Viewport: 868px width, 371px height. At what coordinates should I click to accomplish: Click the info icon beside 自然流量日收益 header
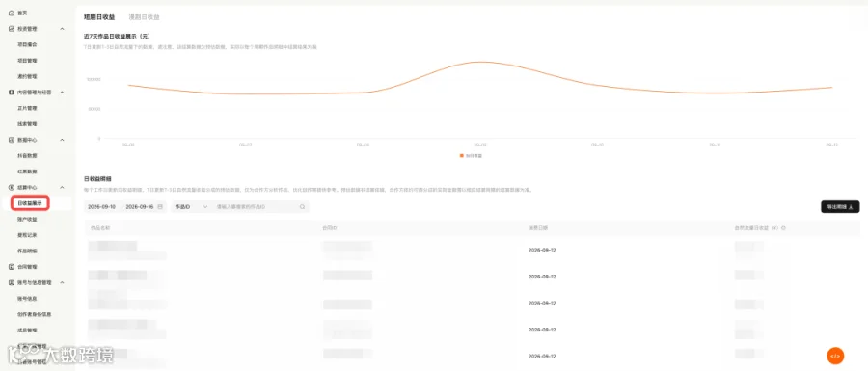(x=784, y=227)
